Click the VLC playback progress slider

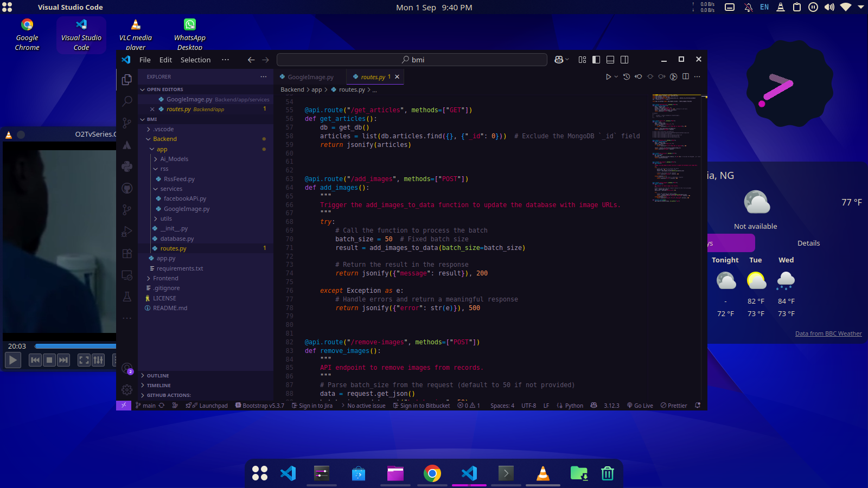point(75,346)
